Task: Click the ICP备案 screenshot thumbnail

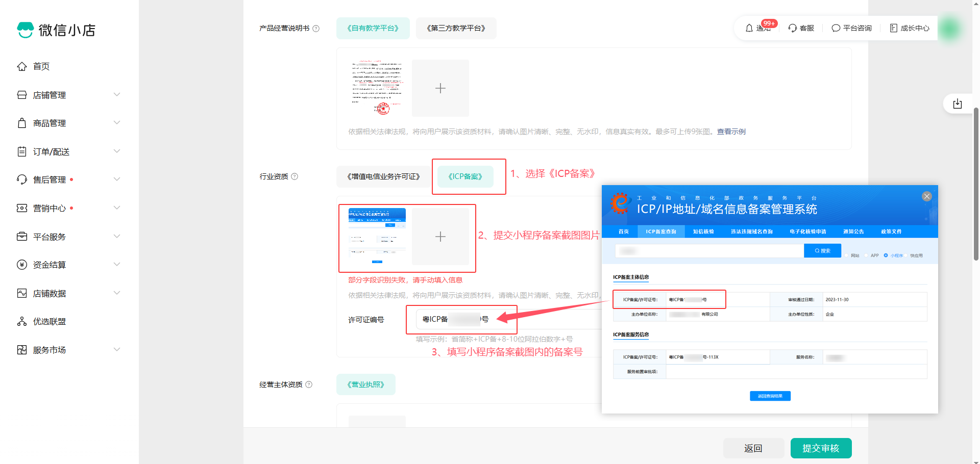Action: pyautogui.click(x=377, y=237)
